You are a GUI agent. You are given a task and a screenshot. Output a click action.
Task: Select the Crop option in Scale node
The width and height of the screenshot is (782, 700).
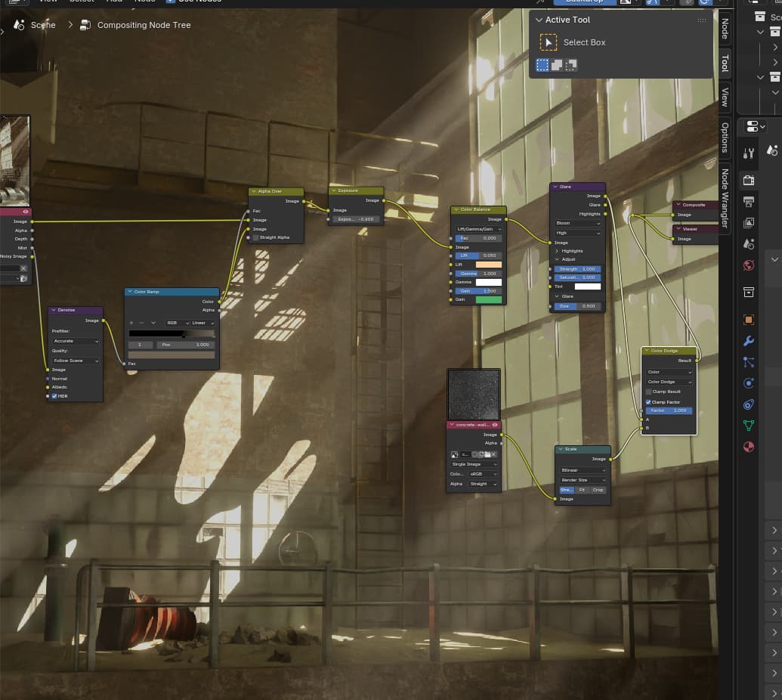click(598, 490)
